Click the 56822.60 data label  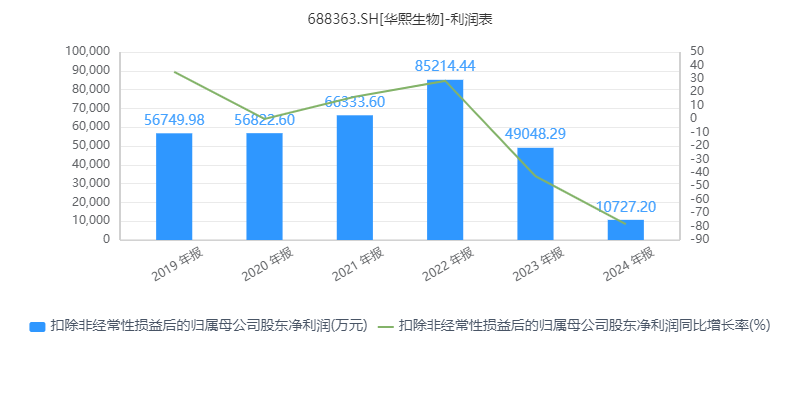(x=264, y=120)
